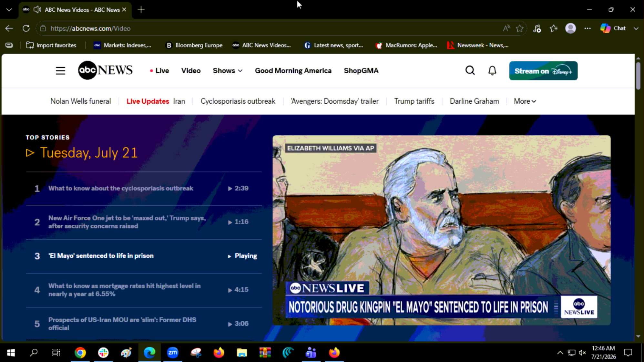
Task: Open ShopGMA nav item
Action: 361,70
